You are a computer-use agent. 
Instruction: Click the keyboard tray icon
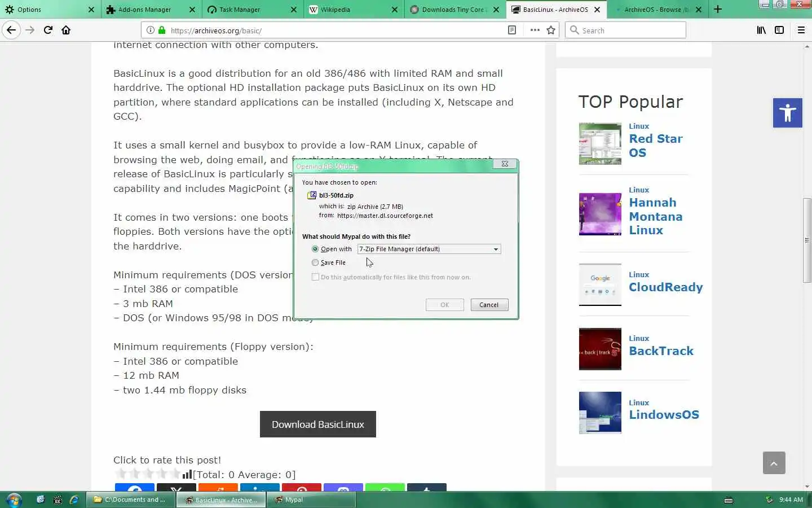tap(729, 500)
